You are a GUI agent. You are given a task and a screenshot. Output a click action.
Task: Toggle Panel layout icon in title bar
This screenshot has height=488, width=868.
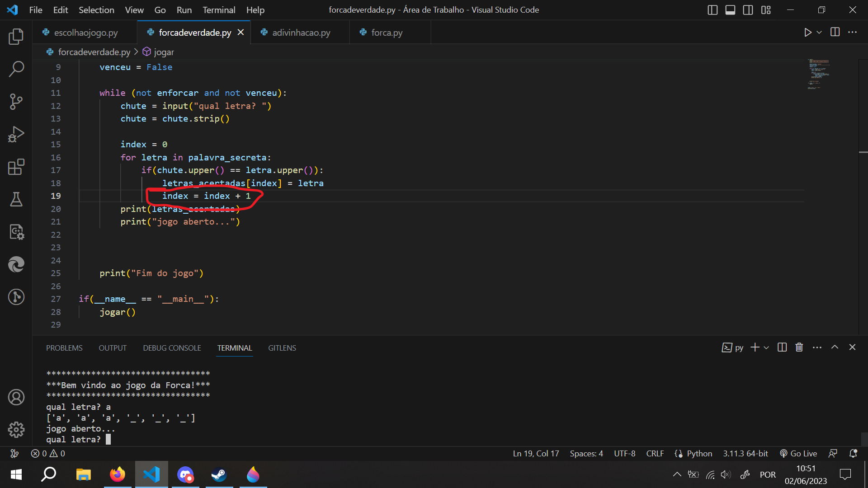pyautogui.click(x=730, y=10)
